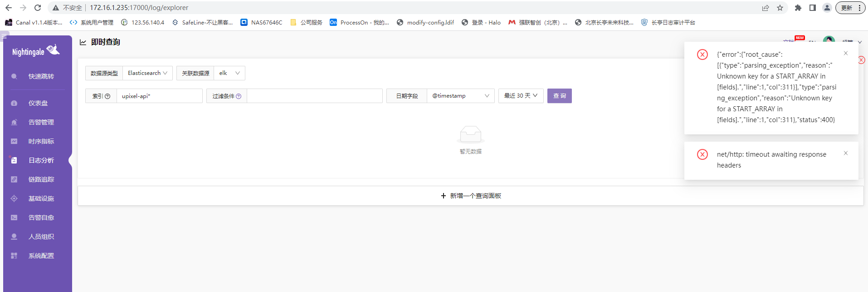Viewport: 868px width, 292px height.
Task: Open the Chrome profile icon
Action: tap(827, 8)
